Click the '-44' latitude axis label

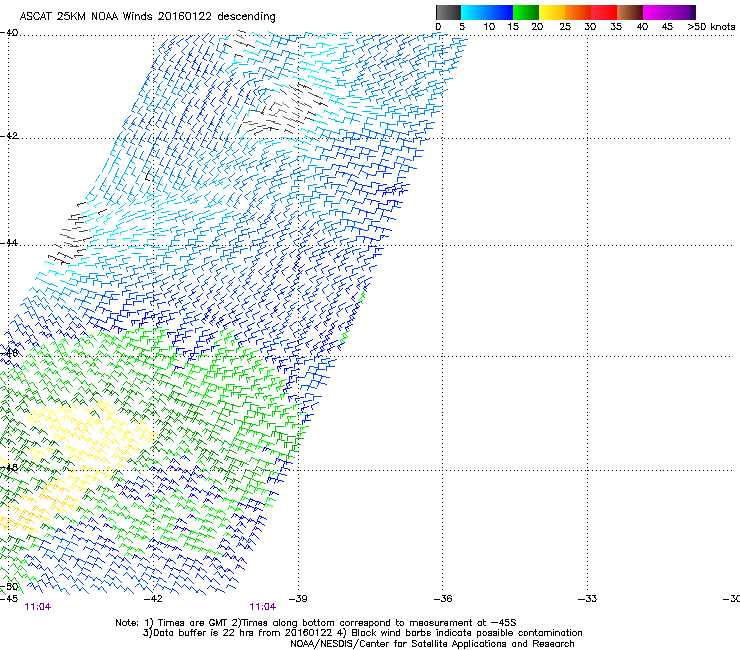click(9, 243)
